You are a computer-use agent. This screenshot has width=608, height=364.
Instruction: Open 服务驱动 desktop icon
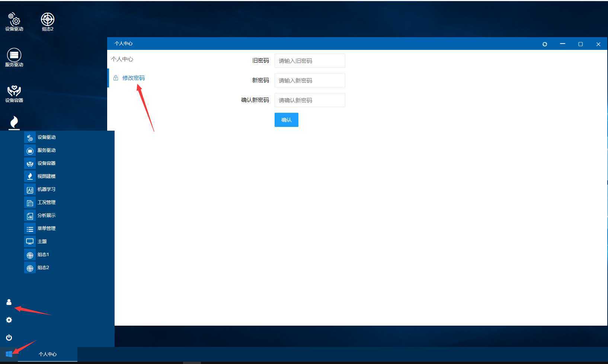14,57
